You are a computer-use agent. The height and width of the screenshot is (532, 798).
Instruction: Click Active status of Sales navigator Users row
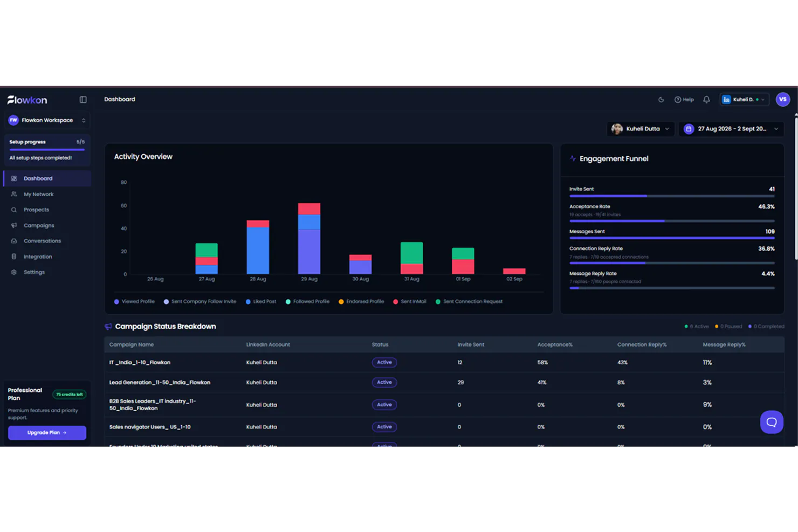[x=384, y=427]
